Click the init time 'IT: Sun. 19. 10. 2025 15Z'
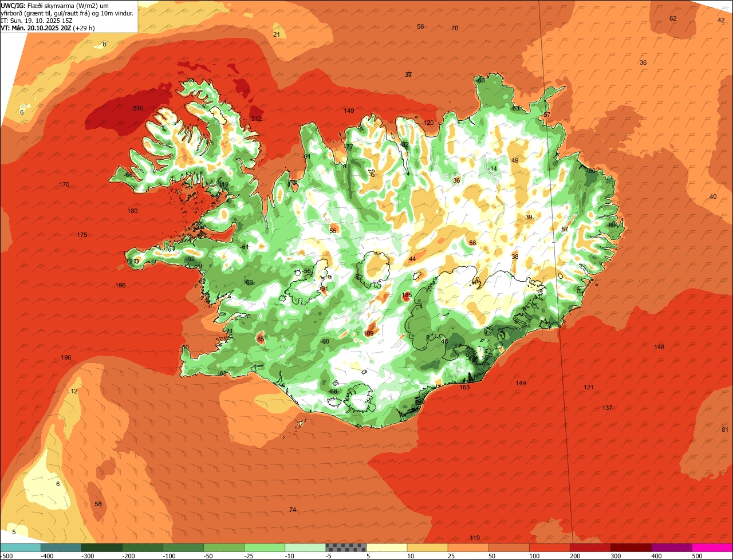The height and width of the screenshot is (560, 733). point(37,20)
